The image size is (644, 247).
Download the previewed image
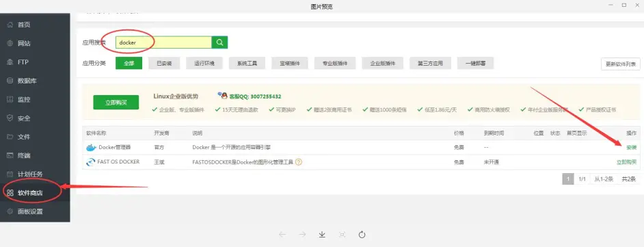pyautogui.click(x=322, y=235)
